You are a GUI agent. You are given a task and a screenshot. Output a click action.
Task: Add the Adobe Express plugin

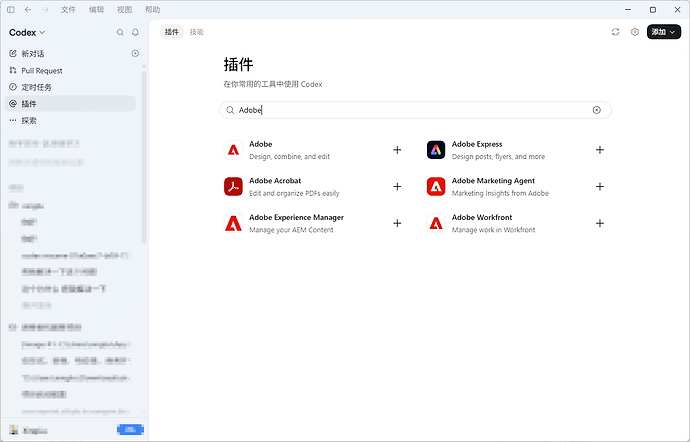[x=600, y=150]
